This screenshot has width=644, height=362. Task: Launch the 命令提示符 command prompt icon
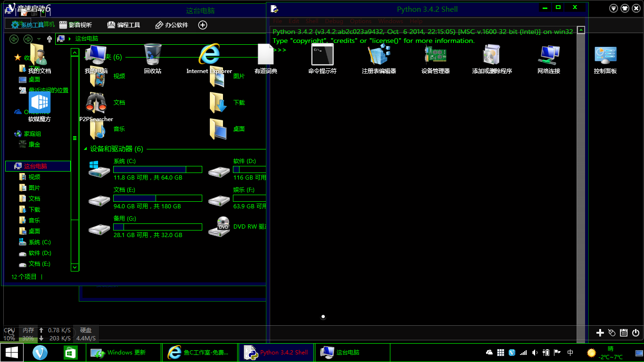pyautogui.click(x=322, y=59)
